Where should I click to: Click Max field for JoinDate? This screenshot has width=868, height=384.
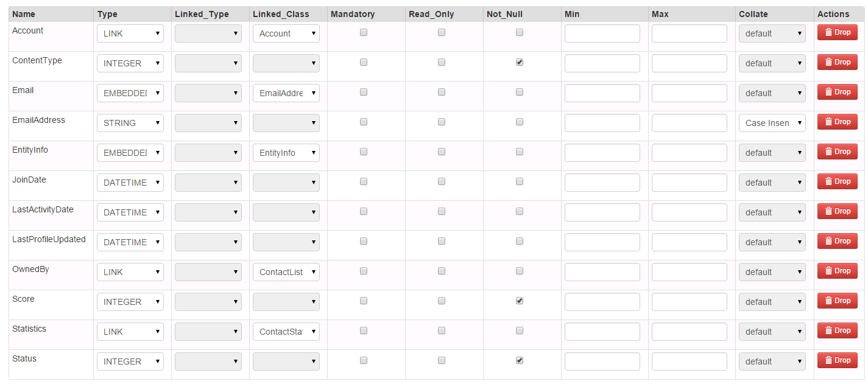tap(690, 183)
